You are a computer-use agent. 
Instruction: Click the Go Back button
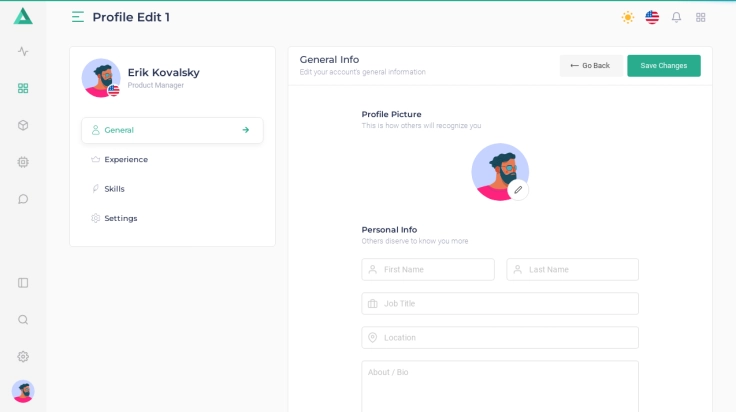pos(590,66)
